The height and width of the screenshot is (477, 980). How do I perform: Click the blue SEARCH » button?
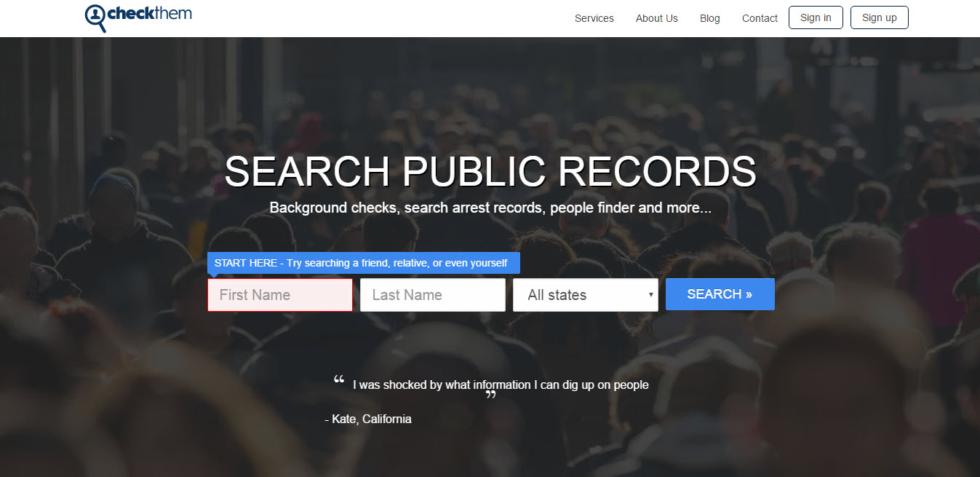coord(720,294)
